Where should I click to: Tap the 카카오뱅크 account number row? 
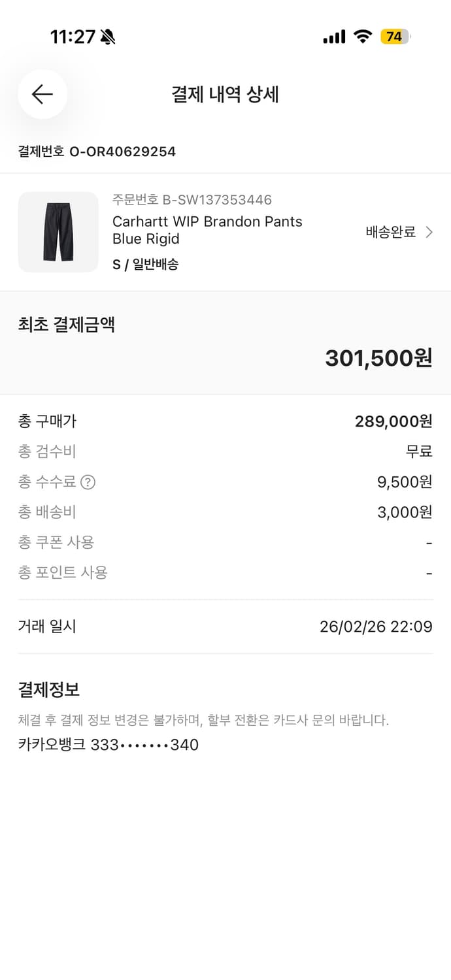pyautogui.click(x=108, y=745)
